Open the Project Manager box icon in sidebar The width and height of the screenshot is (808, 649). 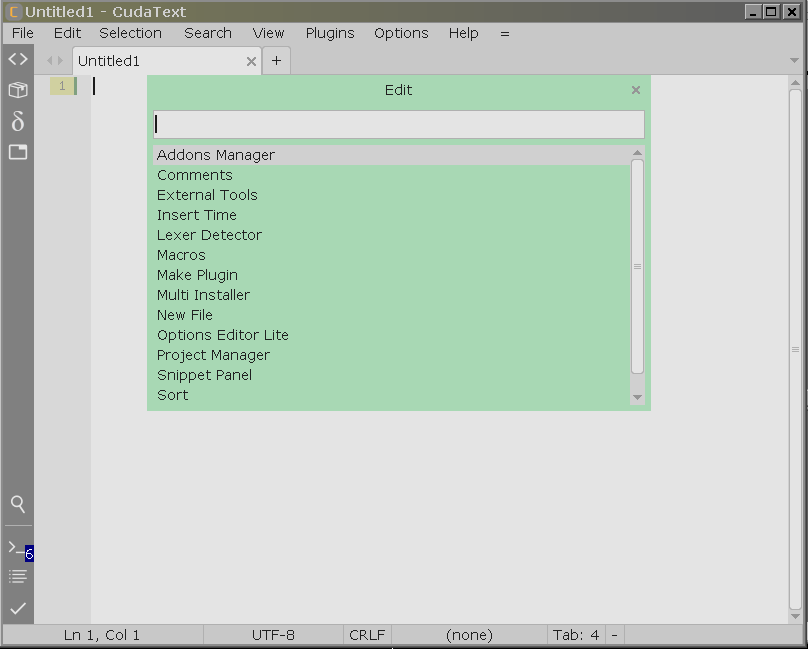click(18, 90)
